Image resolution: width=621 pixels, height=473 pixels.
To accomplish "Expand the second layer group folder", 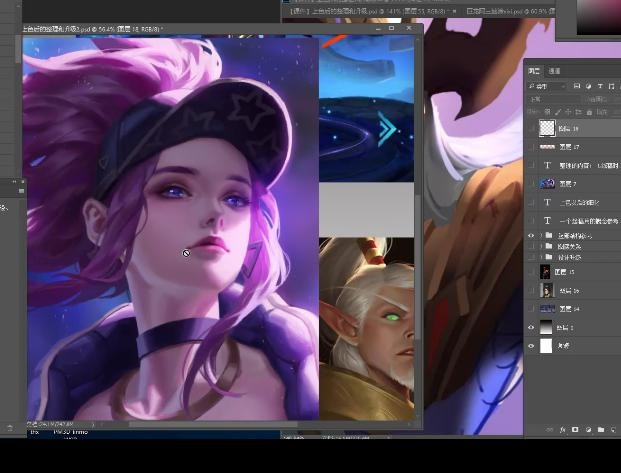I will (x=540, y=246).
